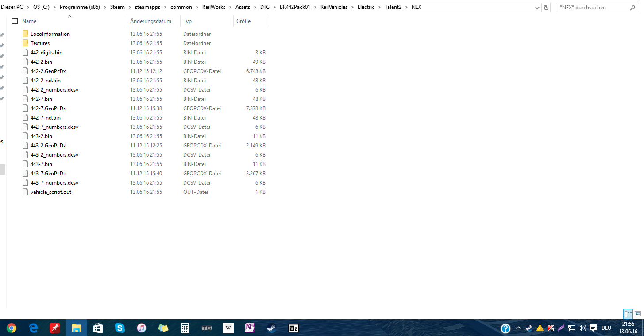Open the red pushpin app on the taskbar
644x336 pixels.
(55, 328)
